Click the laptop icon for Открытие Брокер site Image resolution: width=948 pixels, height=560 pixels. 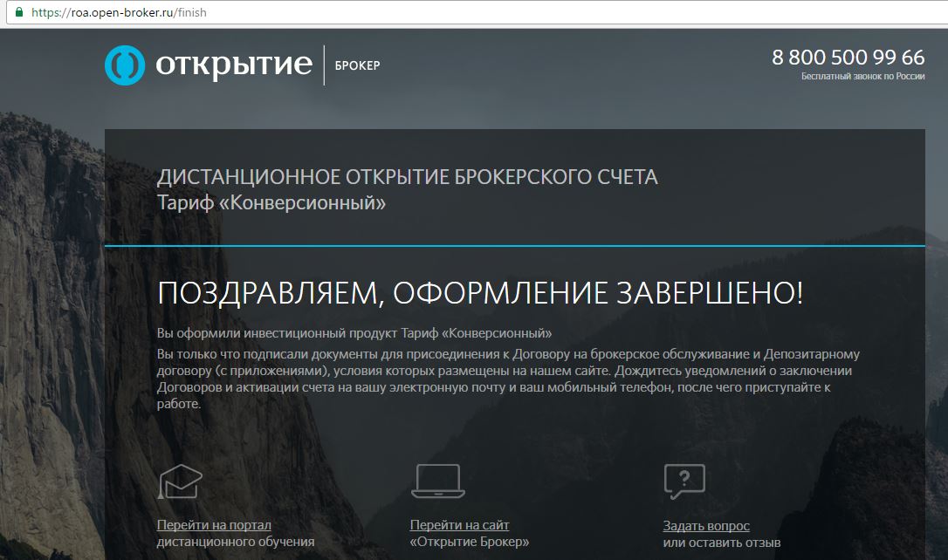(438, 481)
